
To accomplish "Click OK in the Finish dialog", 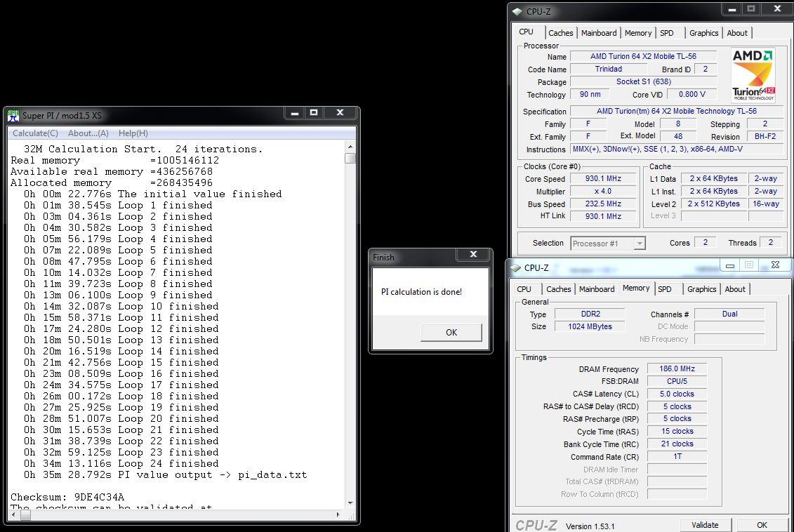I will [x=451, y=332].
